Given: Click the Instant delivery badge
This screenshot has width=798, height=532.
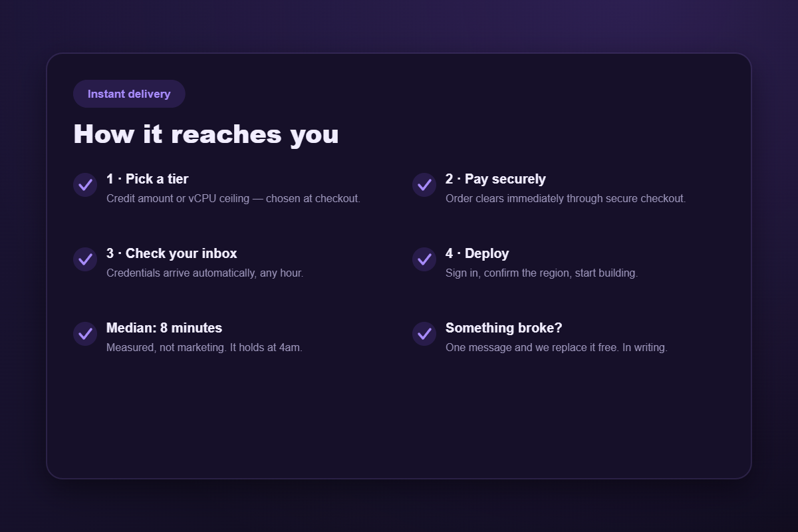Looking at the screenshot, I should 129,94.
